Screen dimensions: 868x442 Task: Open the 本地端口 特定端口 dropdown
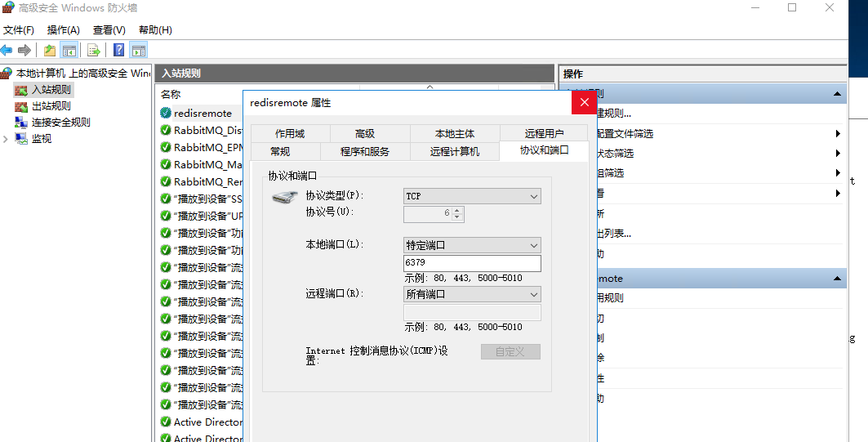coord(472,245)
